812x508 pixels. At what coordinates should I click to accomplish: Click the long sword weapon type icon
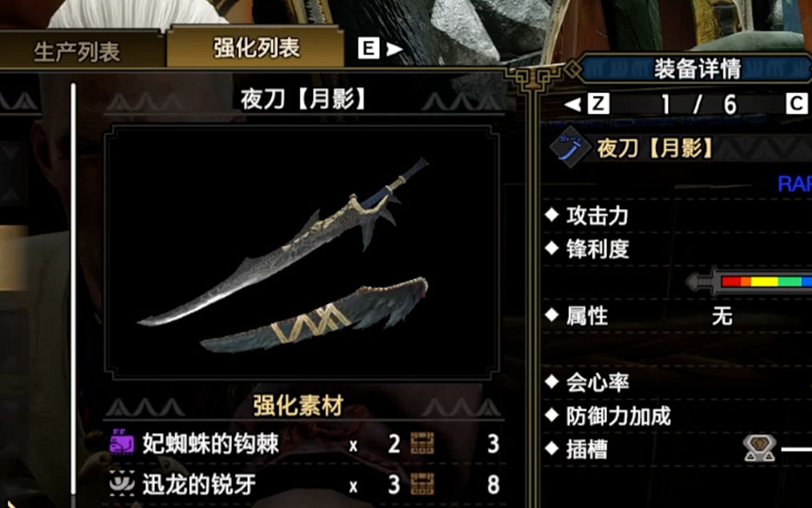point(570,148)
